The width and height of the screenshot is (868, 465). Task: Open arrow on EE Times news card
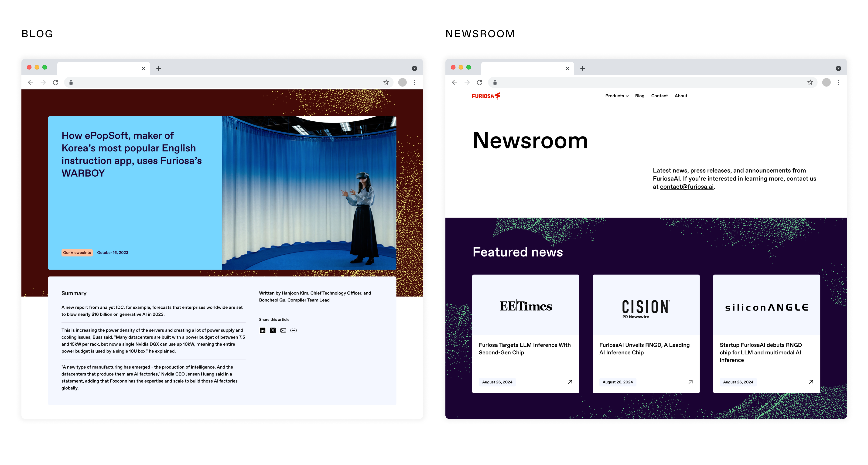pyautogui.click(x=570, y=382)
